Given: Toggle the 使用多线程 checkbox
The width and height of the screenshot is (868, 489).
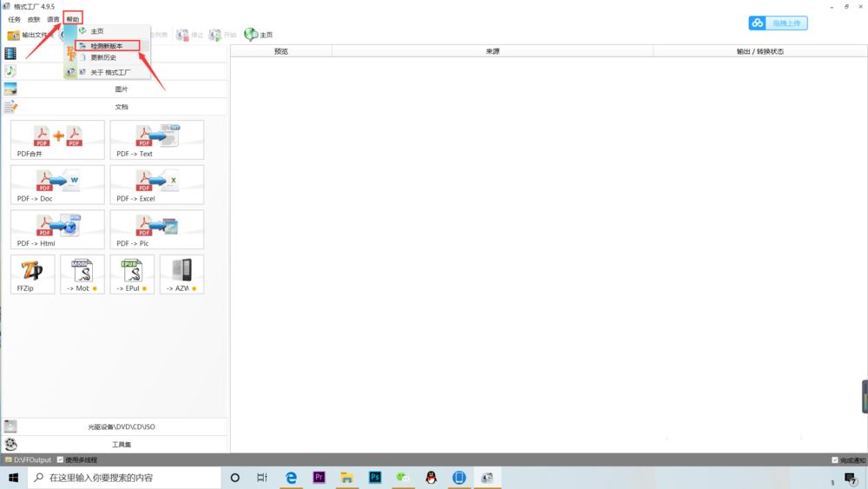Looking at the screenshot, I should [61, 459].
